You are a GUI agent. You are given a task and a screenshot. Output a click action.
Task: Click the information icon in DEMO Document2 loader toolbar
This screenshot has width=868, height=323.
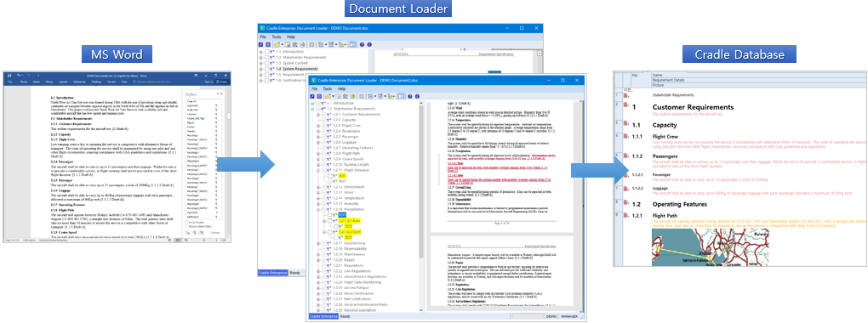[417, 96]
